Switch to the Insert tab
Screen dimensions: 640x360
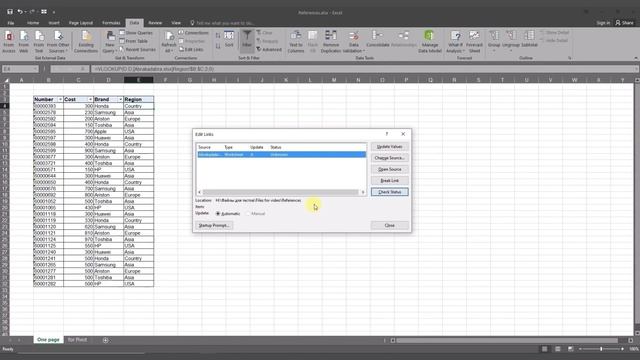coord(54,23)
